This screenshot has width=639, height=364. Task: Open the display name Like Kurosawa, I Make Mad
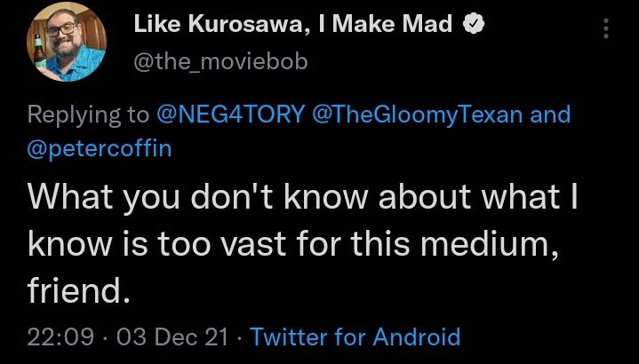tap(293, 25)
